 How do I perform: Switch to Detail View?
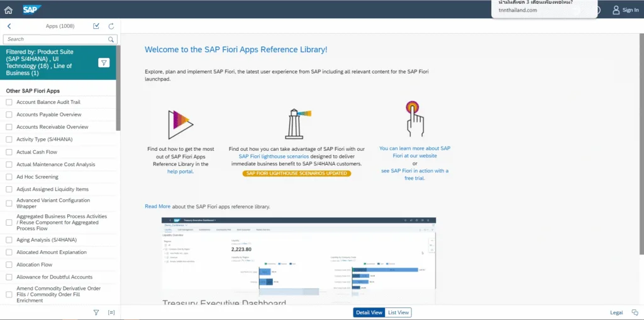(x=369, y=312)
